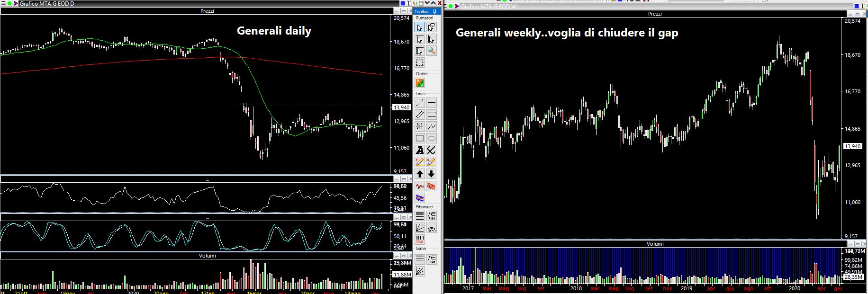This screenshot has height=294, width=868.
Task: Select the horizontal segment line tool
Action: (432, 103)
